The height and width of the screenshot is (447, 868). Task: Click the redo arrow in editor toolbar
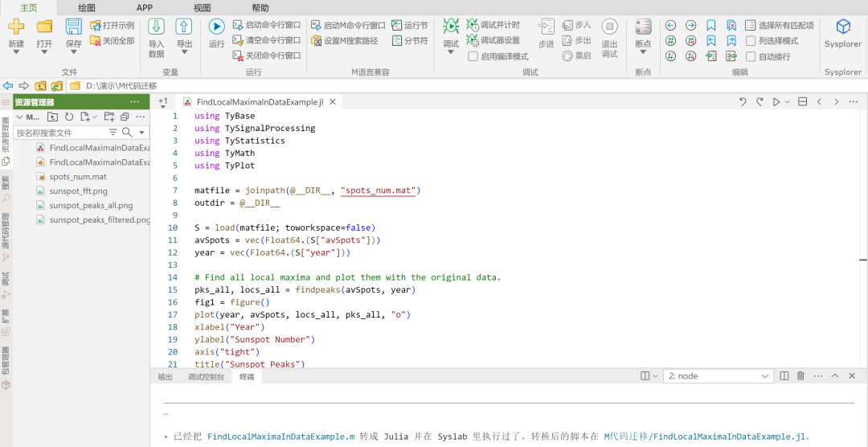click(x=759, y=102)
